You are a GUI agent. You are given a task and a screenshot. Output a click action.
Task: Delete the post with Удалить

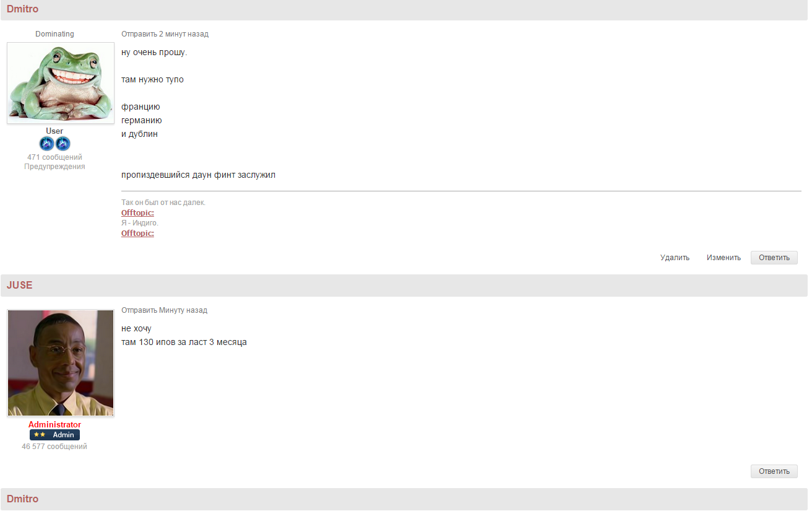(675, 258)
